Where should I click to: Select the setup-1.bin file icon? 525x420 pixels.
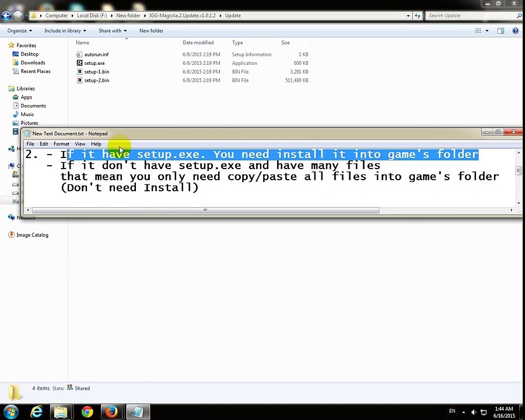(79, 72)
